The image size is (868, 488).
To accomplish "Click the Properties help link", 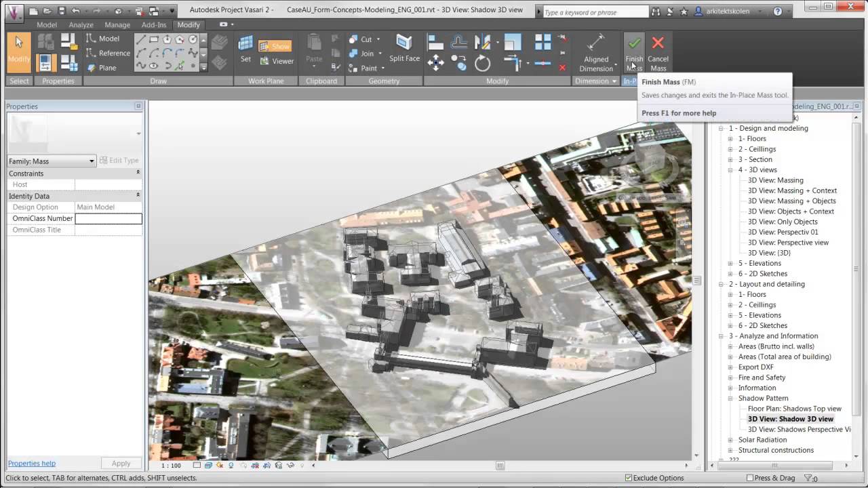I will point(32,464).
